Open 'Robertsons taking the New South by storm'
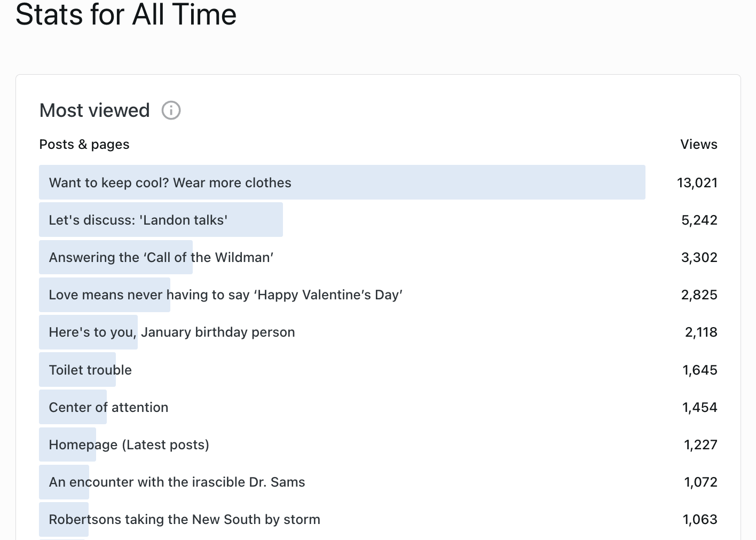Screen dimensions: 756x540 point(184,520)
